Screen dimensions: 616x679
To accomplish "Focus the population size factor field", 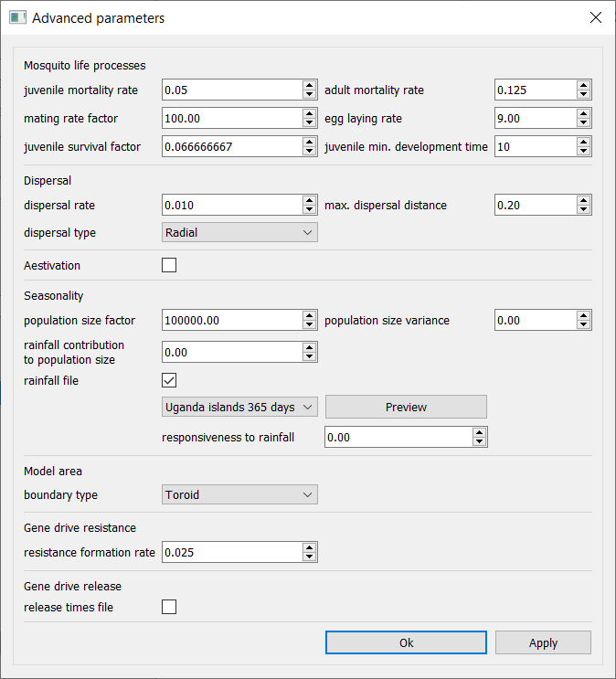I will pos(231,321).
